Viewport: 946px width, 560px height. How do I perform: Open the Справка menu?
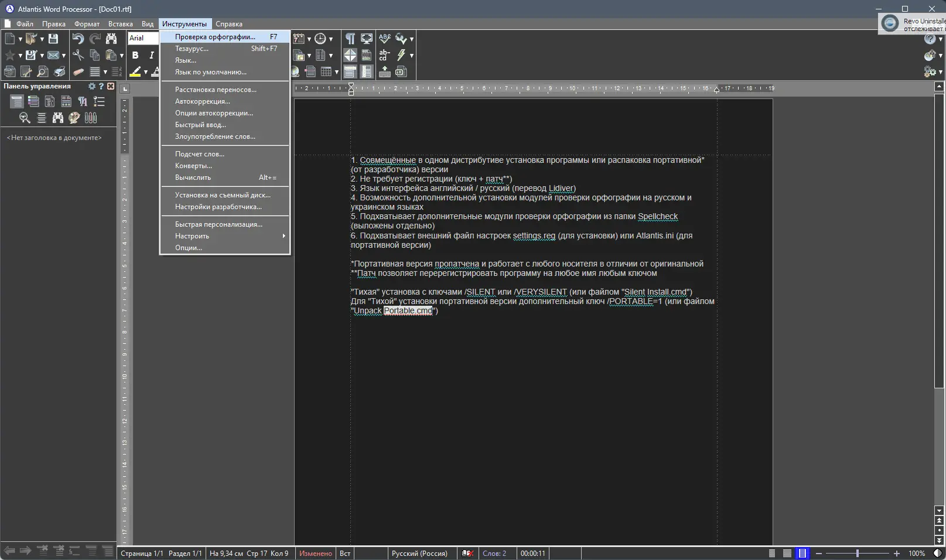click(228, 24)
